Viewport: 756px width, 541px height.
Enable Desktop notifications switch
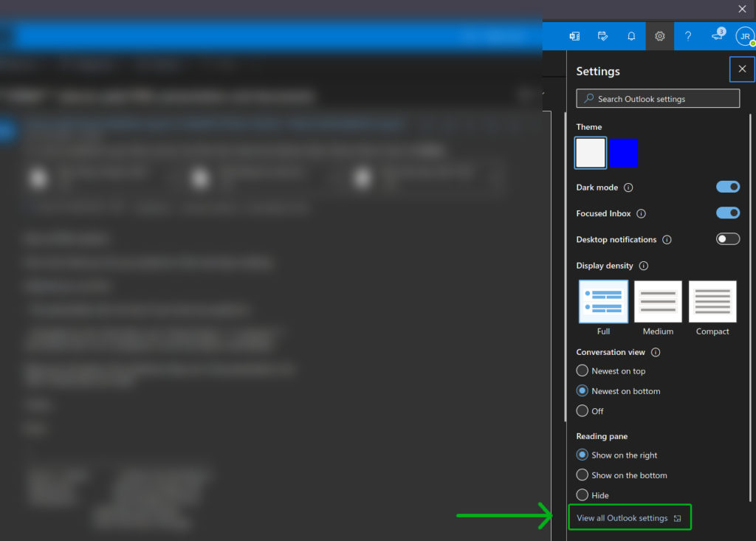727,238
